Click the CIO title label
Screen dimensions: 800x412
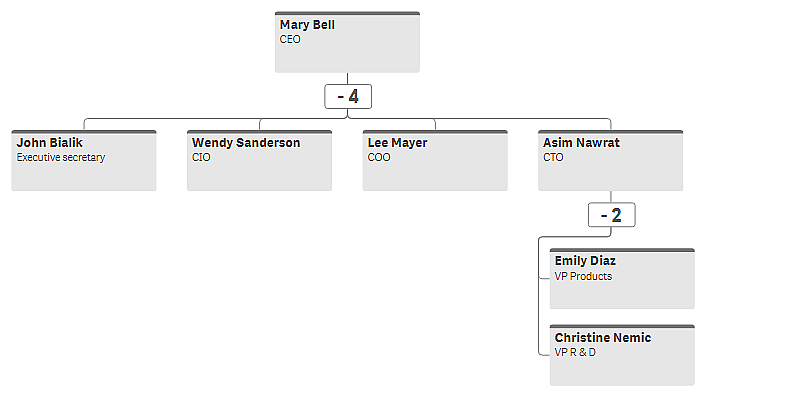tap(201, 158)
